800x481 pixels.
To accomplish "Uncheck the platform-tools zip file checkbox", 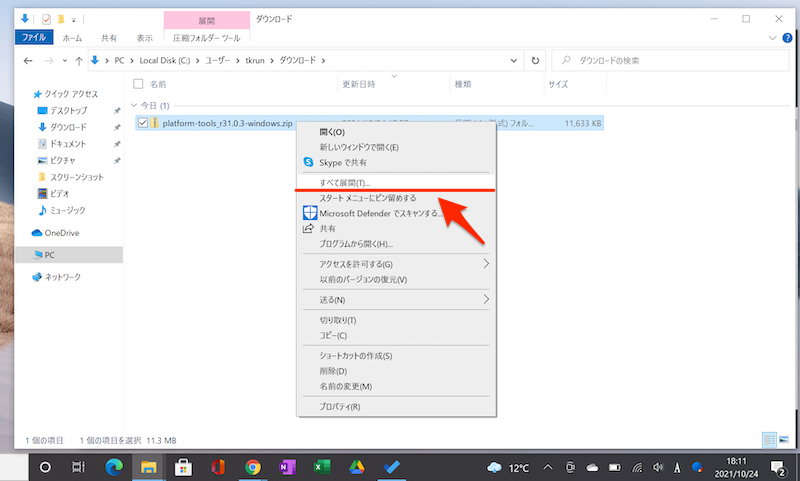I will click(143, 123).
